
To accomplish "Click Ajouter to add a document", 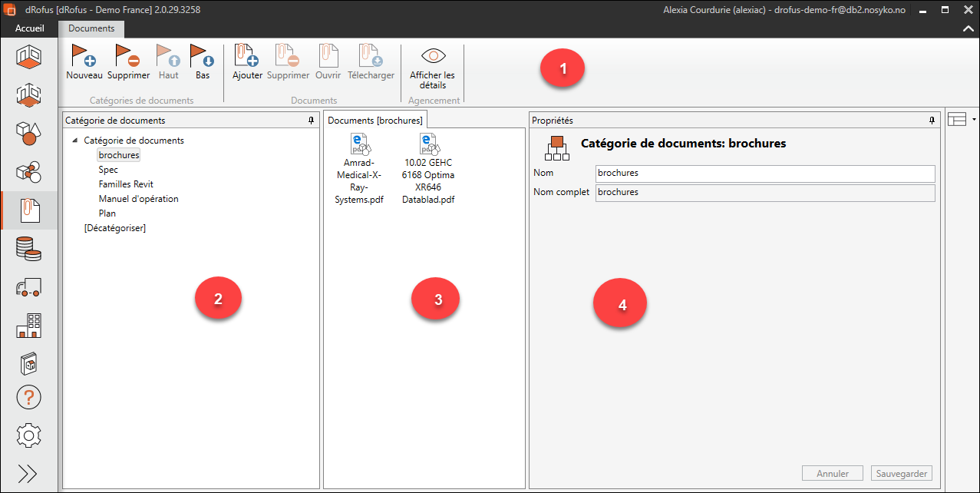I will pyautogui.click(x=247, y=56).
